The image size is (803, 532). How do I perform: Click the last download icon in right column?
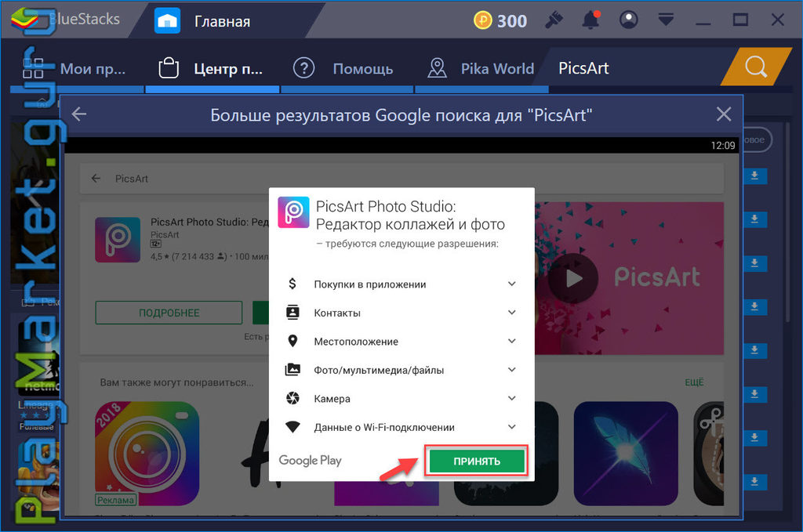(x=754, y=481)
